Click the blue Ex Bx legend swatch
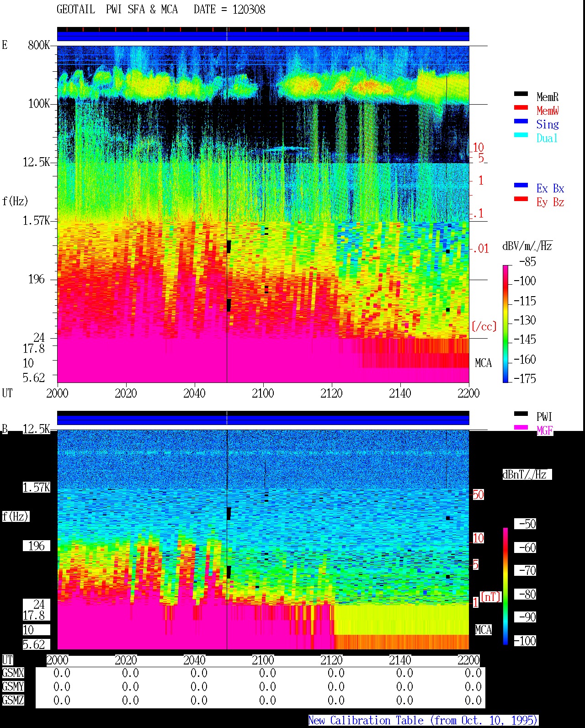The height and width of the screenshot is (728, 585). (x=521, y=185)
